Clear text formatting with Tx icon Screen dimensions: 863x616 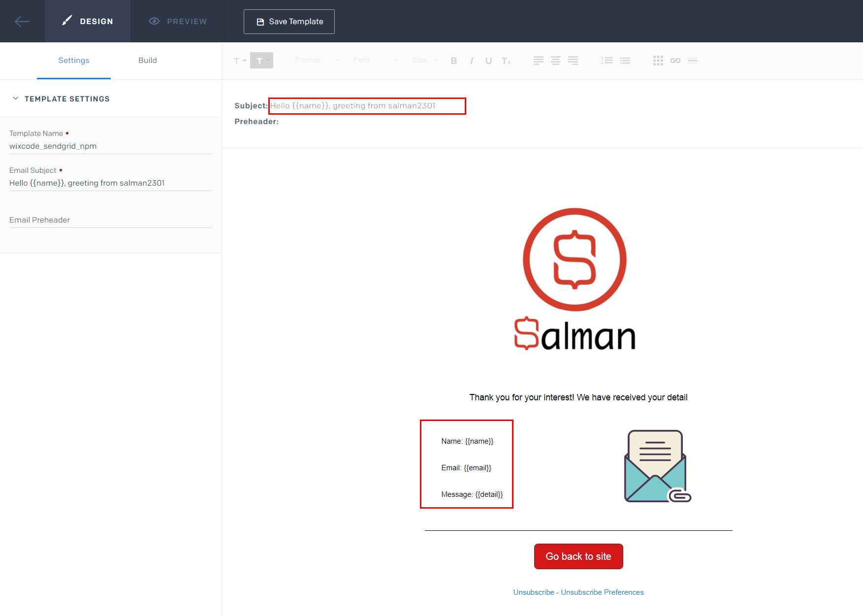(x=506, y=60)
